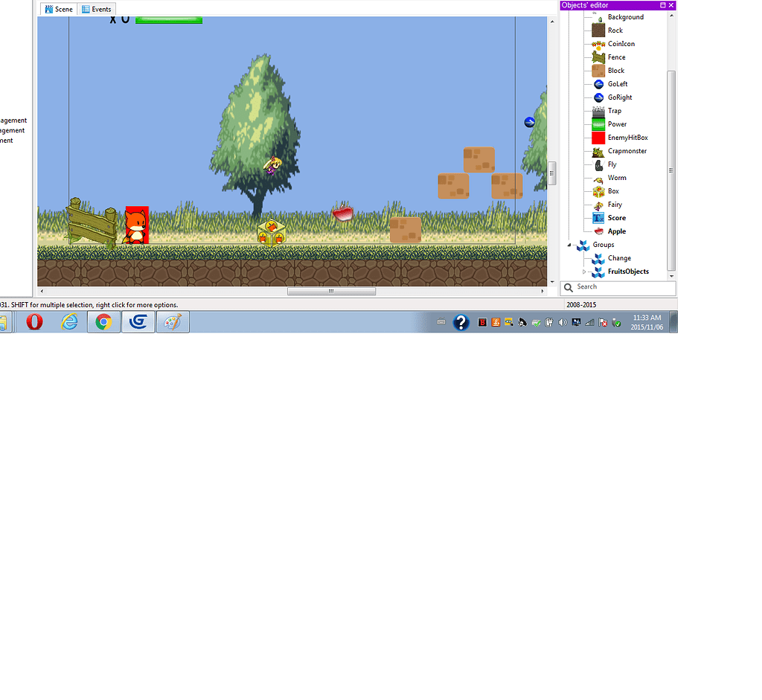Click the network signal tray icon

tap(589, 323)
